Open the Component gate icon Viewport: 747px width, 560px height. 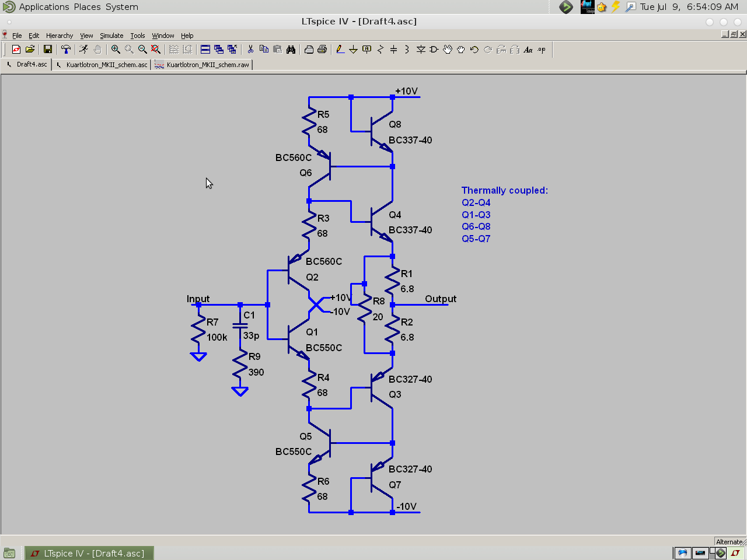click(x=434, y=50)
